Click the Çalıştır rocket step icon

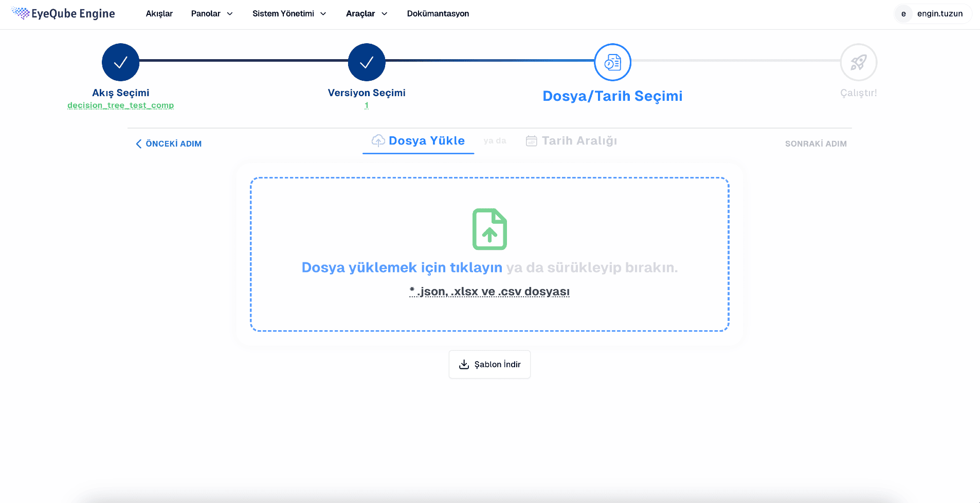point(858,62)
